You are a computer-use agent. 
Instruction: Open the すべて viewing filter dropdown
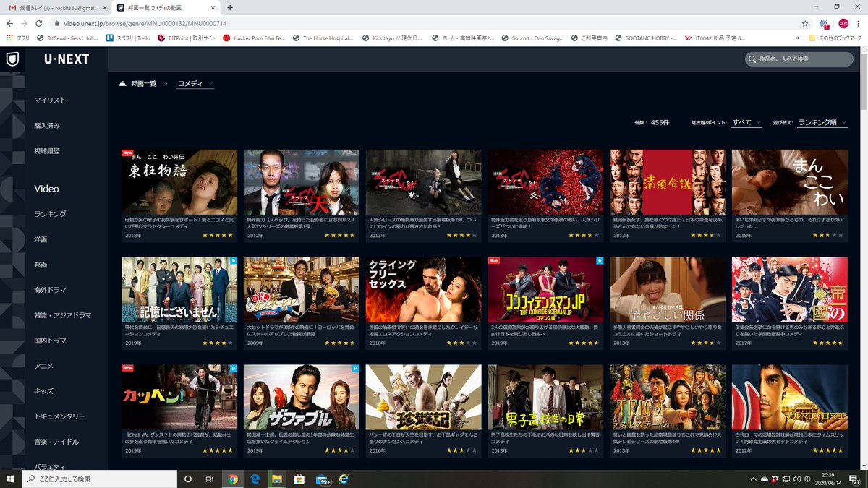(746, 123)
